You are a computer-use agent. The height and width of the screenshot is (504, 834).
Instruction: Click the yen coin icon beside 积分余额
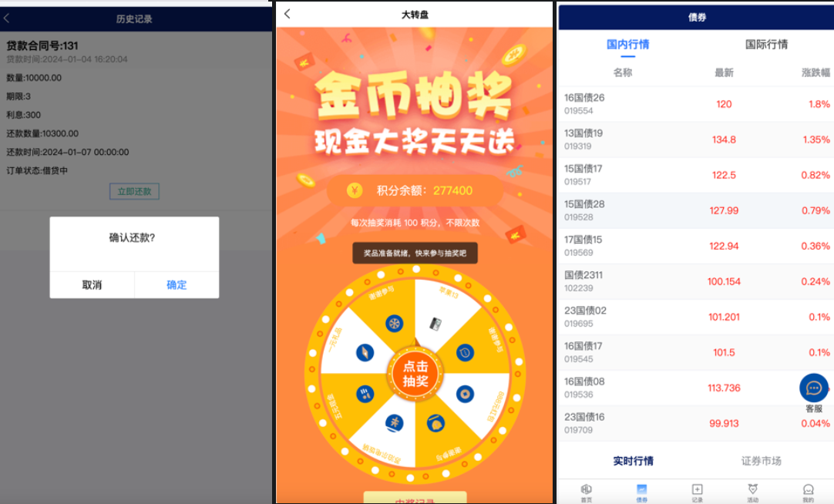point(355,190)
